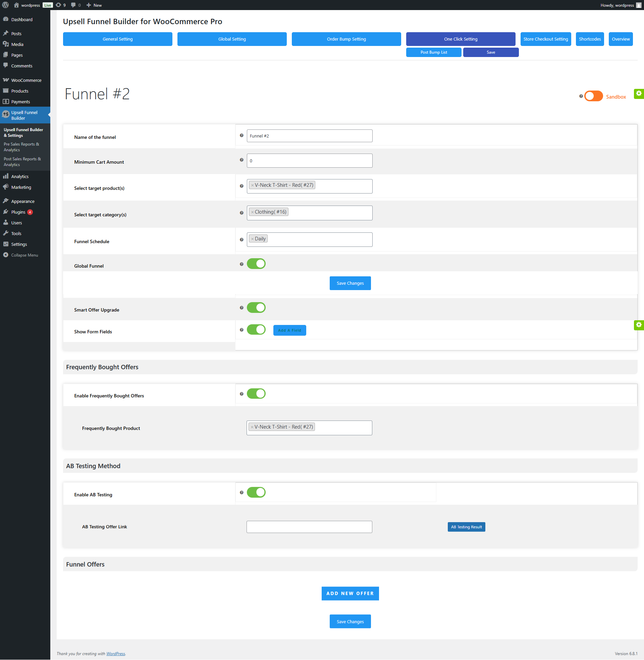Disable Enable Frequently Bought Offers switch
The image size is (644, 660).
pyautogui.click(x=256, y=394)
